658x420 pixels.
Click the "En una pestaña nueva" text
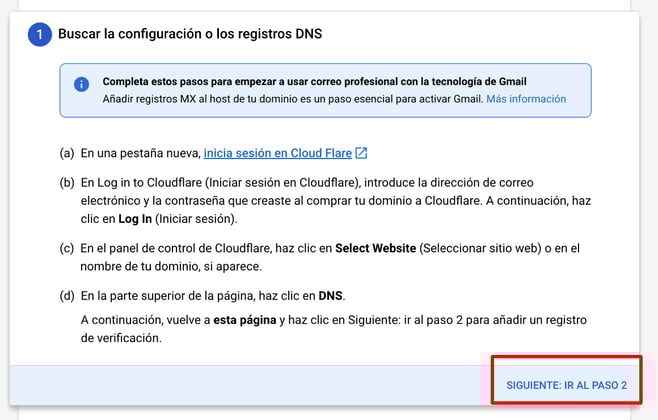[x=140, y=153]
